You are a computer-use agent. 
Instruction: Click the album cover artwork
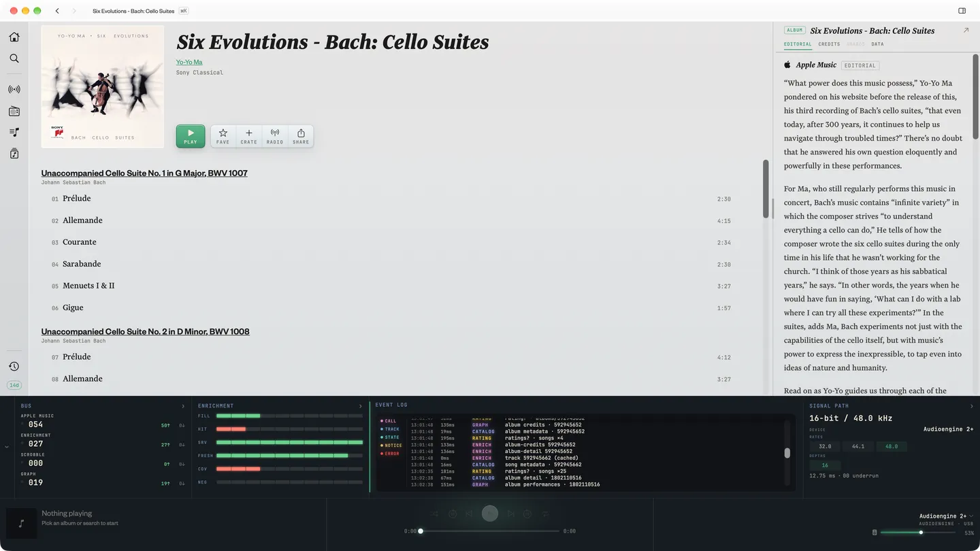pyautogui.click(x=103, y=86)
